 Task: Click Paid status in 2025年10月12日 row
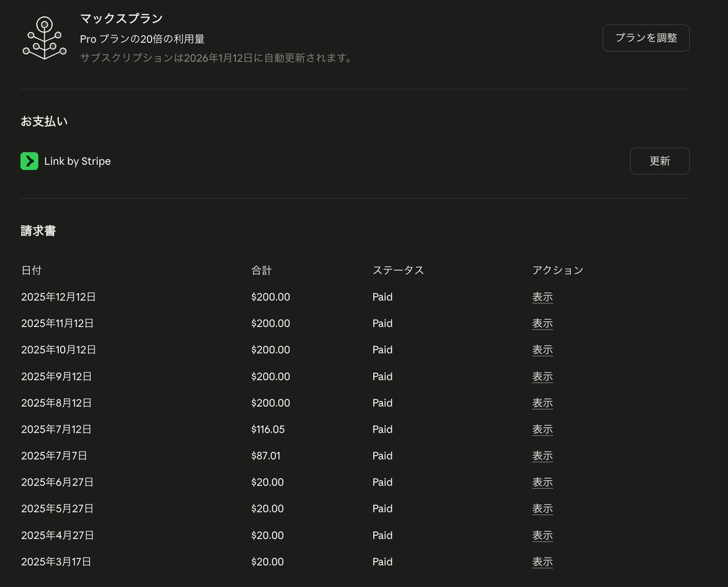pyautogui.click(x=383, y=350)
